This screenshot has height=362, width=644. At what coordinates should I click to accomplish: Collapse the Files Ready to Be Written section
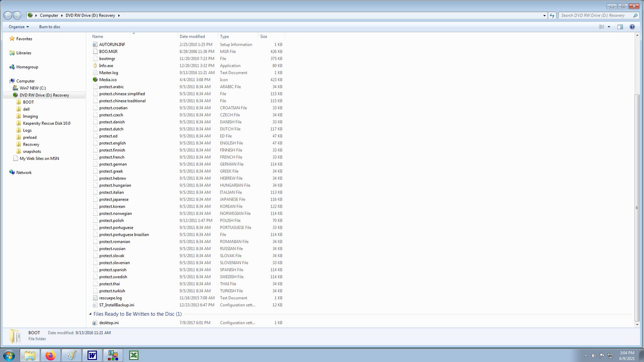click(91, 314)
